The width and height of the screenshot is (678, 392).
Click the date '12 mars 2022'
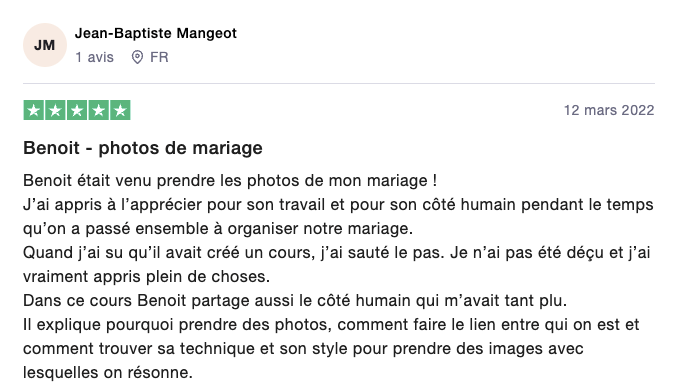pos(609,110)
